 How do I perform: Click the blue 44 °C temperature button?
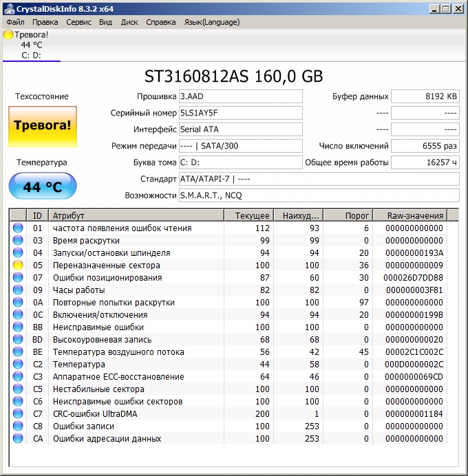tap(43, 186)
